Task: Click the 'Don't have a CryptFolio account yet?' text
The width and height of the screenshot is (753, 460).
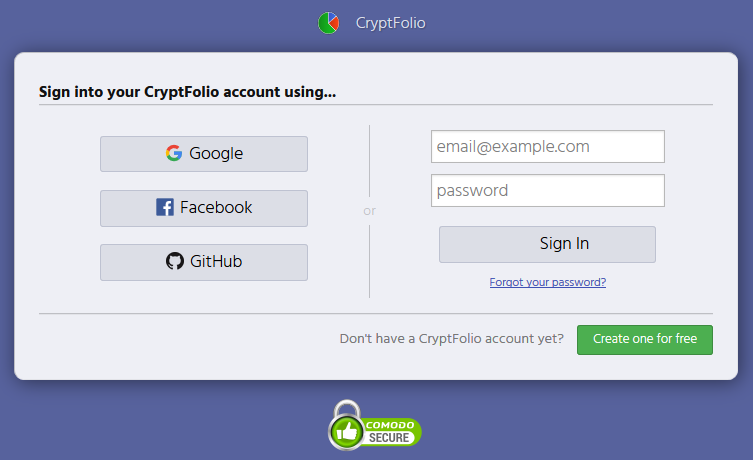Action: click(x=452, y=339)
